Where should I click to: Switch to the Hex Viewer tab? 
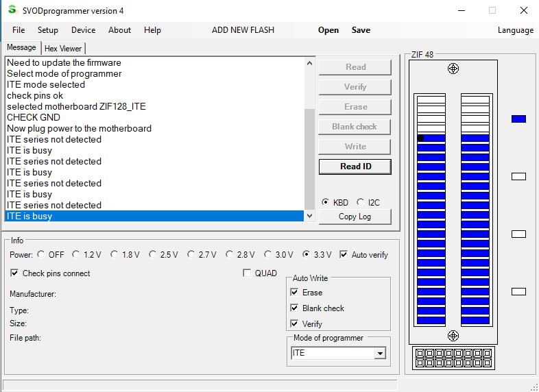(63, 49)
